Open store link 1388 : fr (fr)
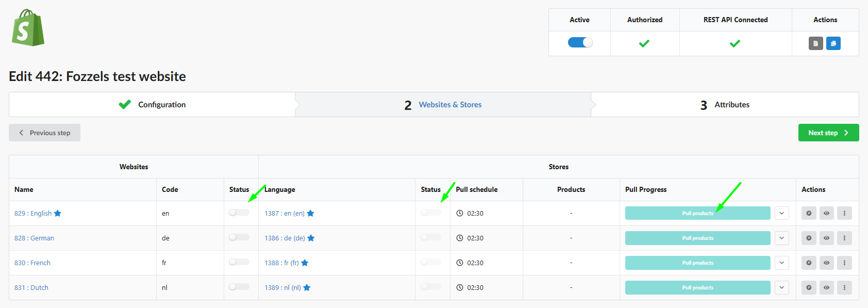Image resolution: width=868 pixels, height=308 pixels. 281,263
